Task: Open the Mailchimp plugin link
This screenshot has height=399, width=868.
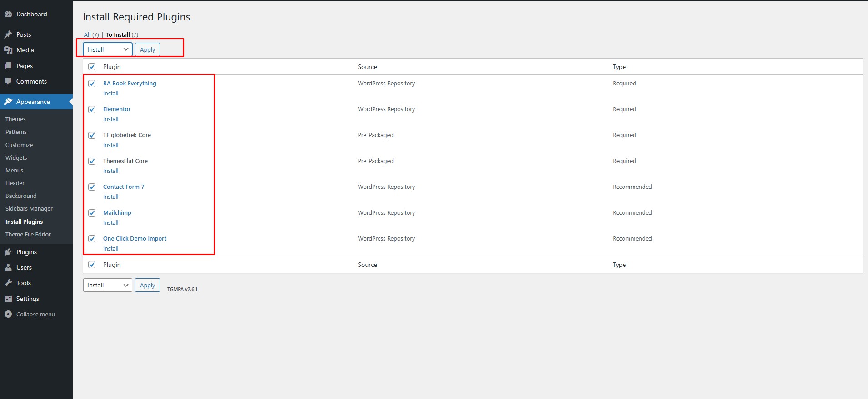Action: coord(117,213)
